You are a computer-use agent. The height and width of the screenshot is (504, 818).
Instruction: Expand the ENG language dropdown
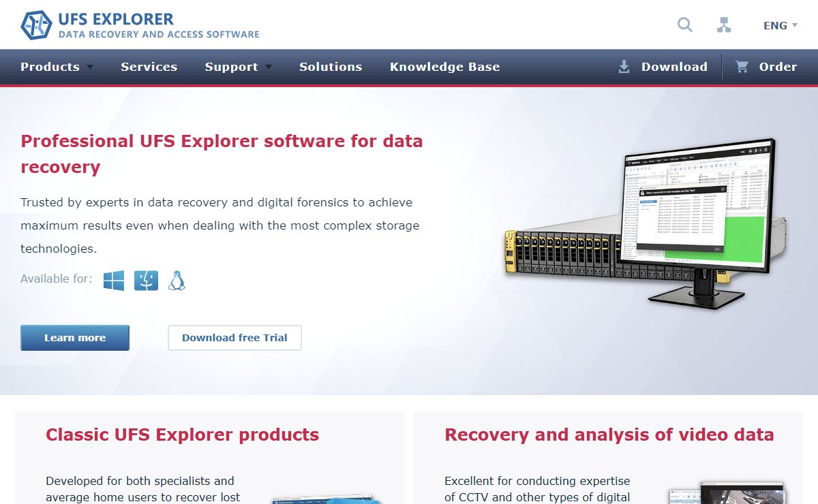tap(781, 25)
